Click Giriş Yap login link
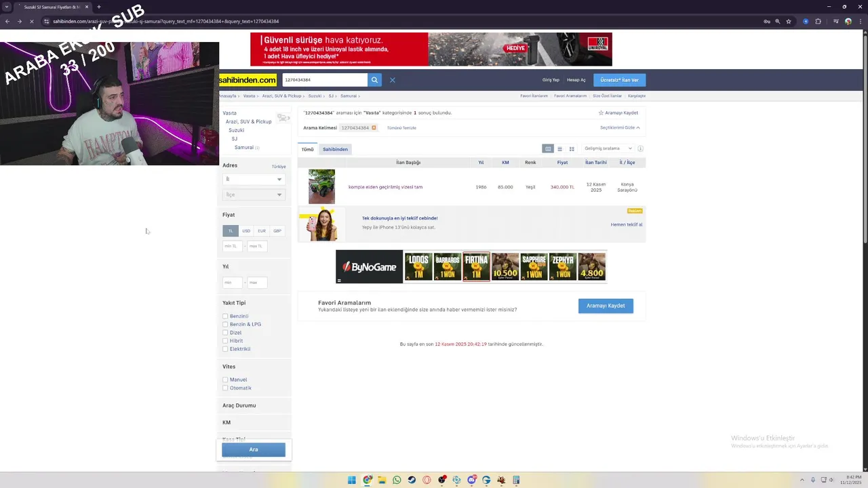 tap(551, 80)
